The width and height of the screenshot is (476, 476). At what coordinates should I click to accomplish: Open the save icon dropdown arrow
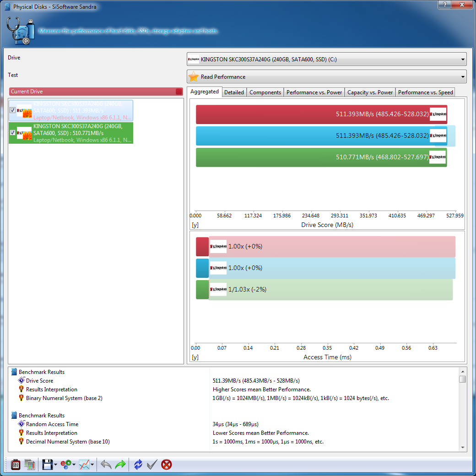(x=55, y=465)
